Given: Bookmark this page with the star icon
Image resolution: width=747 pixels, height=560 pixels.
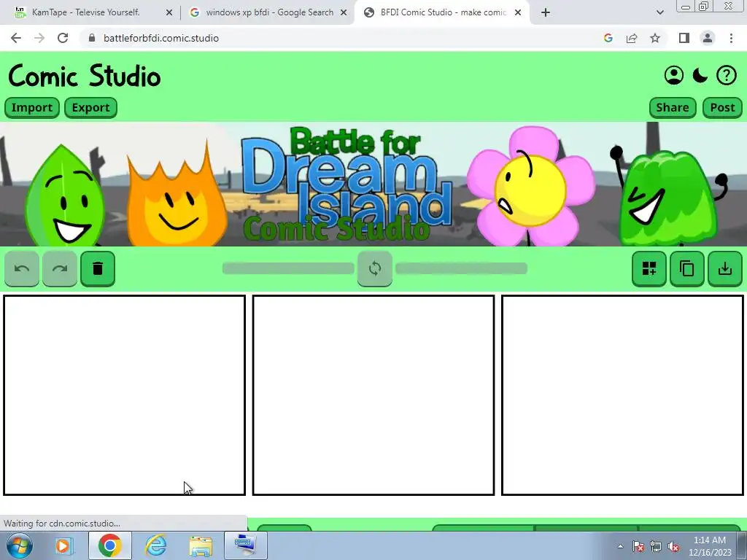Looking at the screenshot, I should tap(655, 38).
